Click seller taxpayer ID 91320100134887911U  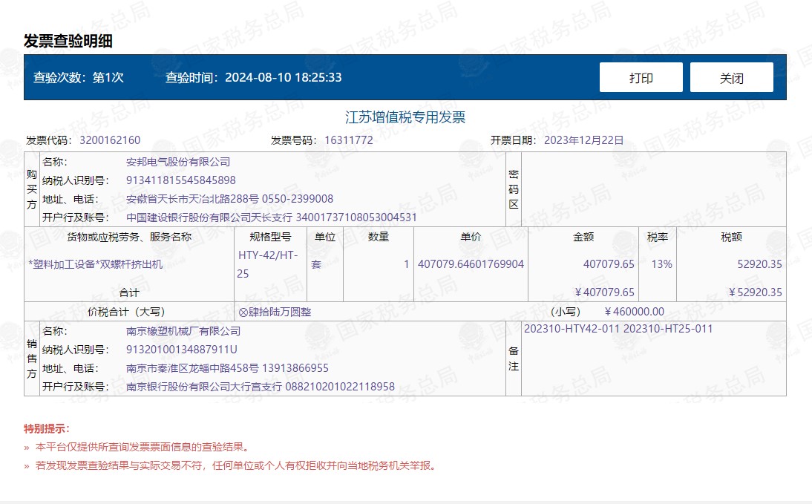(182, 350)
